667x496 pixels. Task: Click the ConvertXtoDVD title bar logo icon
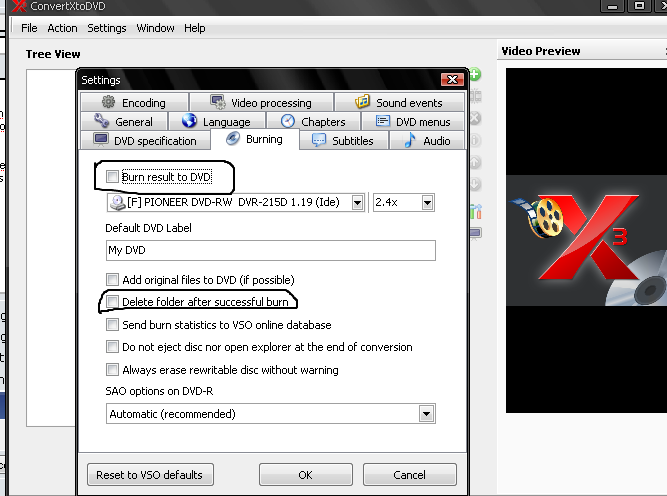(18, 6)
